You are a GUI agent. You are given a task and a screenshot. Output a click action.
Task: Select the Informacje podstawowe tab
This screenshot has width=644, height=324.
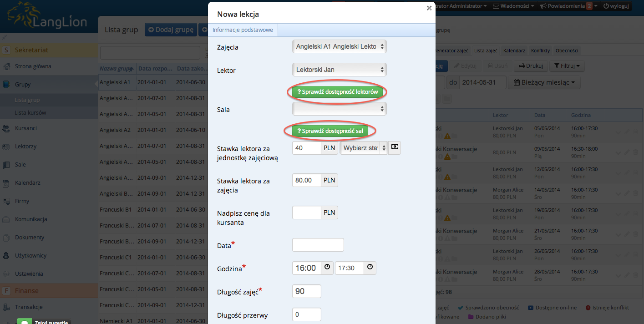243,30
